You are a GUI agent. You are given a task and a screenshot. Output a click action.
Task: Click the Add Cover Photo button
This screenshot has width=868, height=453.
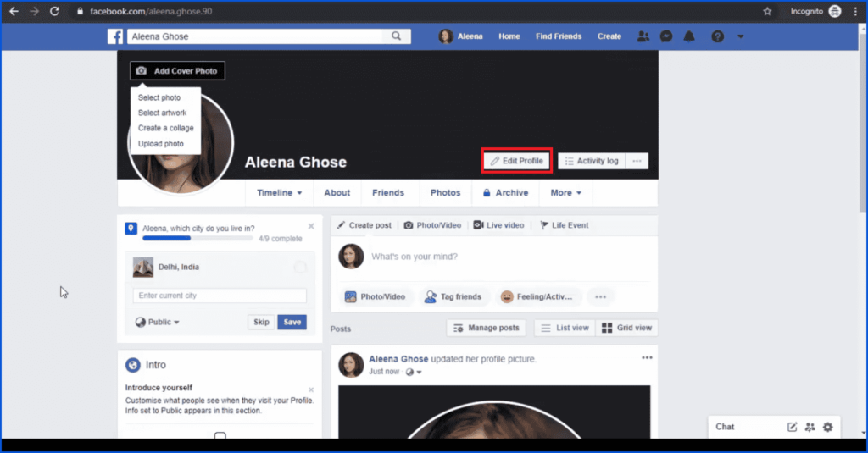178,71
